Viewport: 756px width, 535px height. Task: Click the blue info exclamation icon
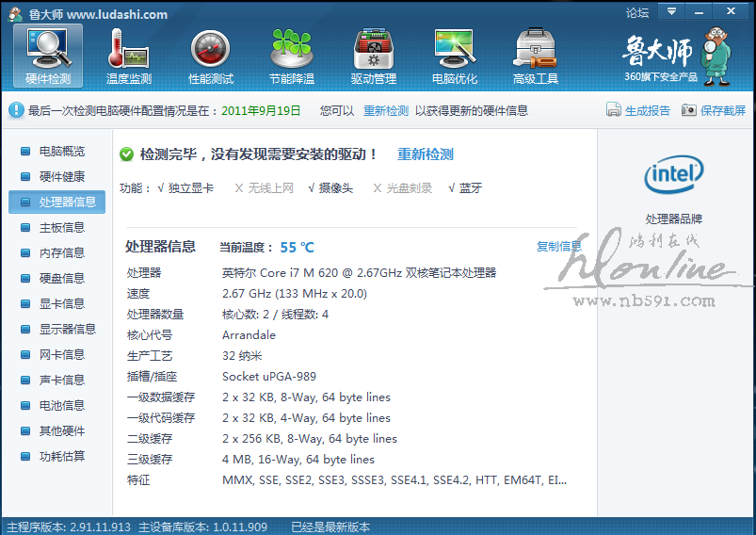point(16,110)
